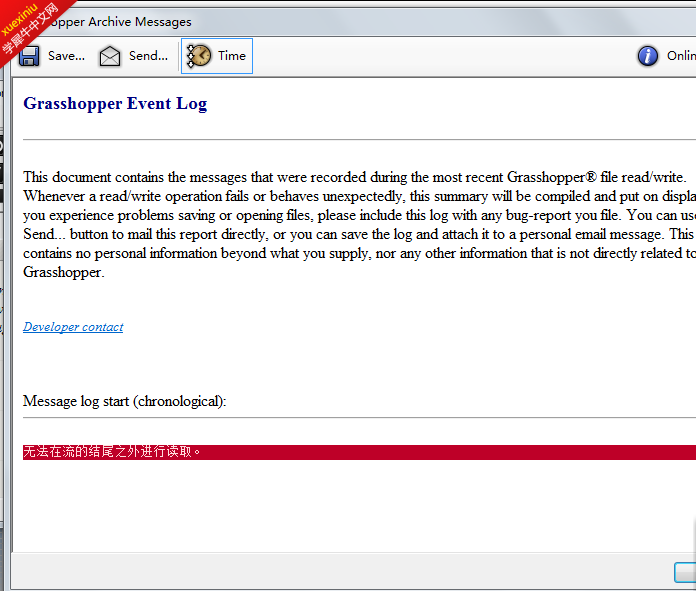The image size is (696, 591).
Task: Toggle the Time toolbar label
Action: click(232, 56)
